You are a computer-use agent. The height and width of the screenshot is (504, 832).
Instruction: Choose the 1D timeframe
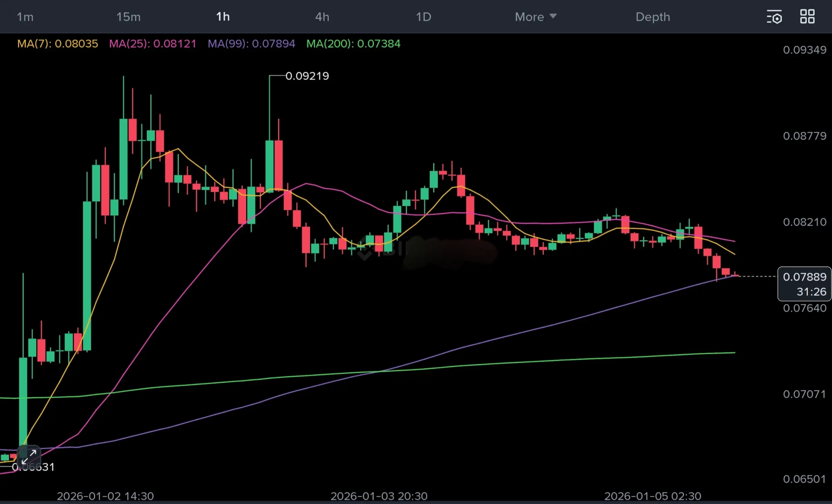pyautogui.click(x=423, y=17)
